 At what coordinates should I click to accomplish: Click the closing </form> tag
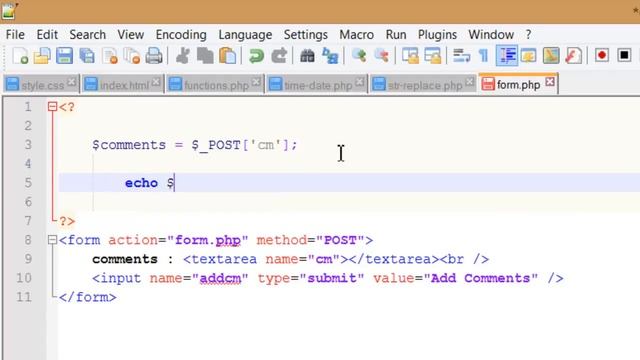pyautogui.click(x=87, y=297)
